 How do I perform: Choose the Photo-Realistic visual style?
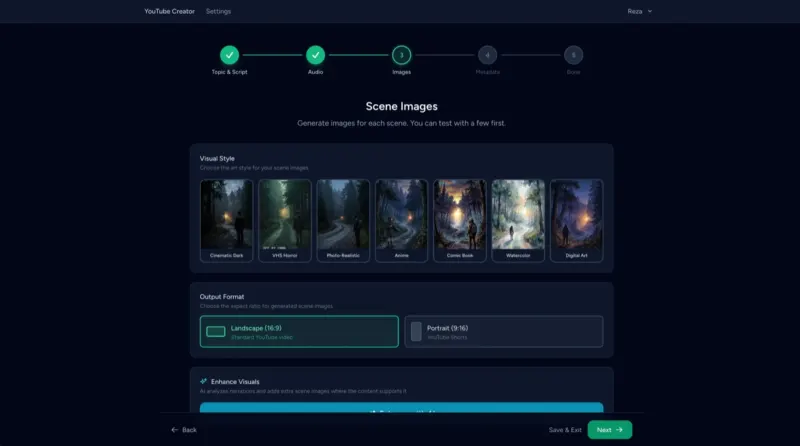pos(343,220)
